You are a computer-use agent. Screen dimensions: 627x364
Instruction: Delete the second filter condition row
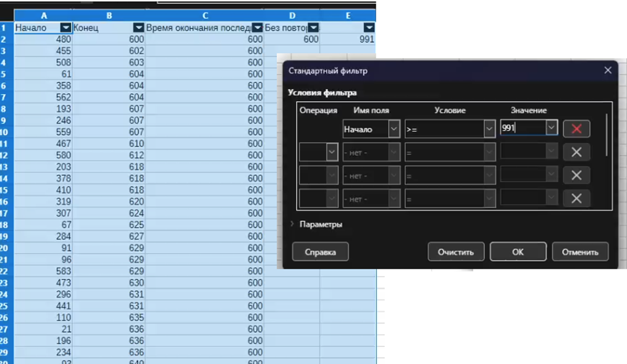(x=576, y=152)
